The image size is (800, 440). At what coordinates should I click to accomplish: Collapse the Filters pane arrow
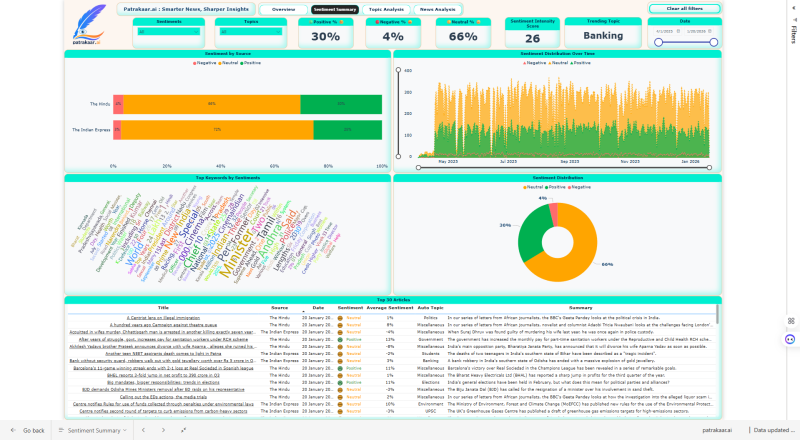[x=793, y=7]
